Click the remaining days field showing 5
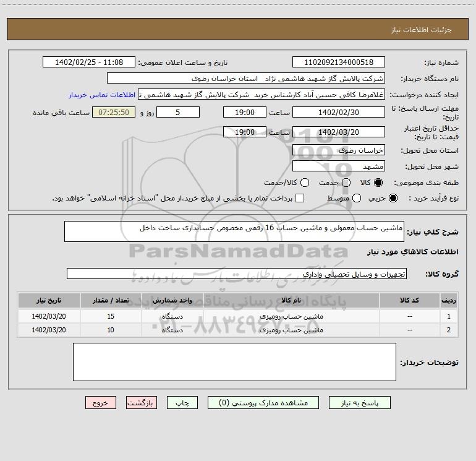 click(x=178, y=112)
